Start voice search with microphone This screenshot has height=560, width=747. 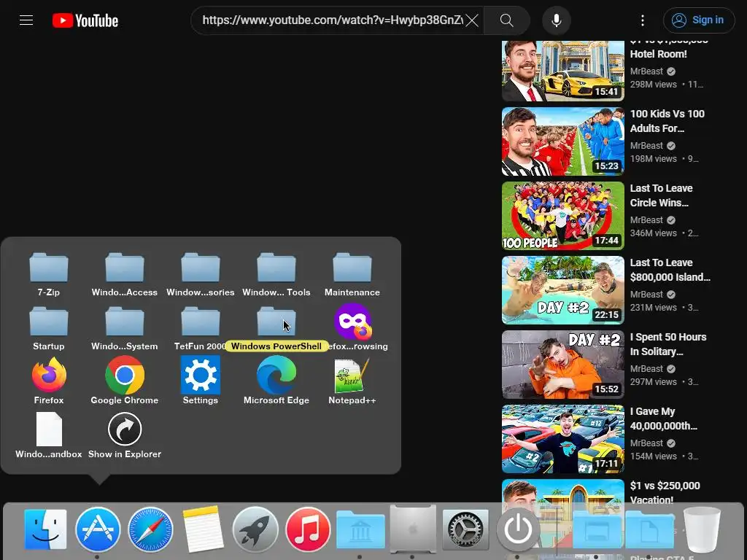(556, 20)
